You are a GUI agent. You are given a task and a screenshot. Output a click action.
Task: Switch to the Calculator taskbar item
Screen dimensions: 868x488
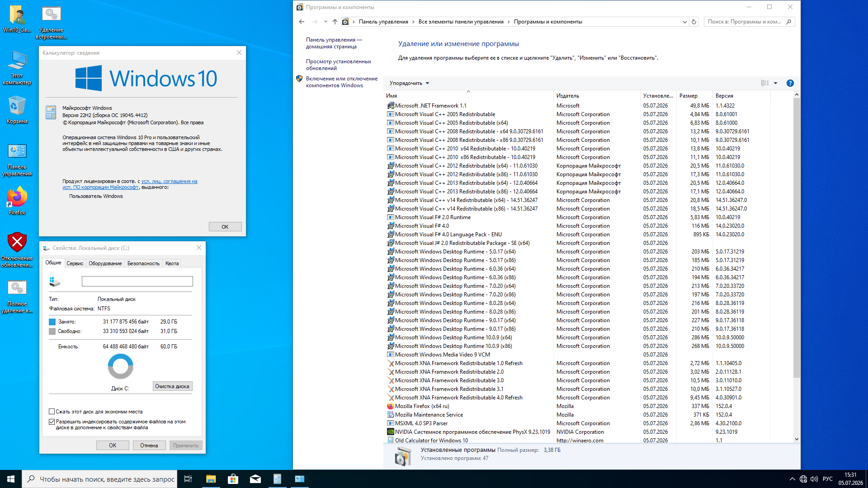tap(277, 479)
